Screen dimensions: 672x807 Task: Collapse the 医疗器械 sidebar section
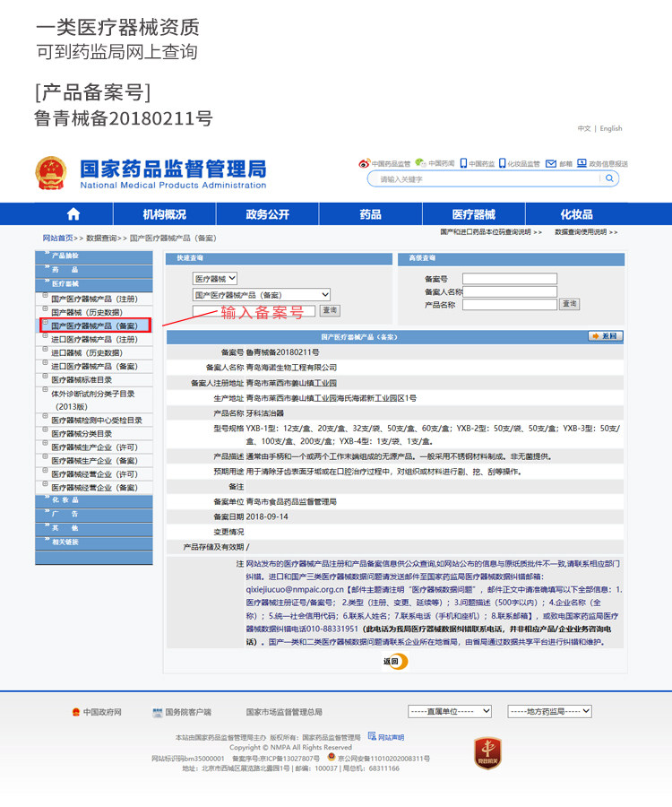tap(93, 283)
